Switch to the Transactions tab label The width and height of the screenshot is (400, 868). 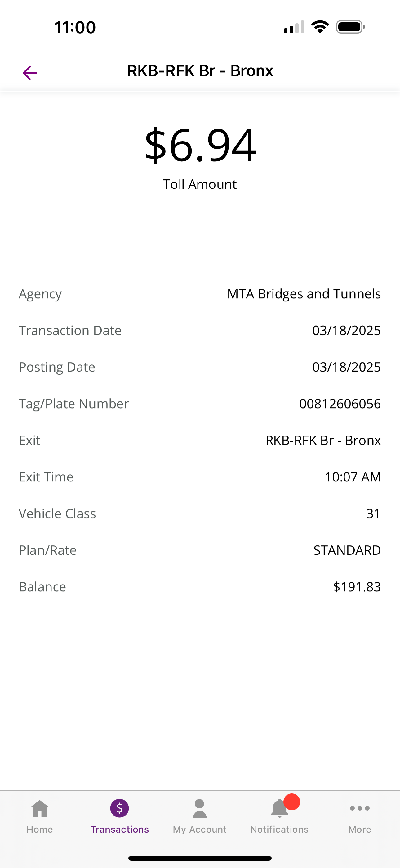[x=119, y=829]
